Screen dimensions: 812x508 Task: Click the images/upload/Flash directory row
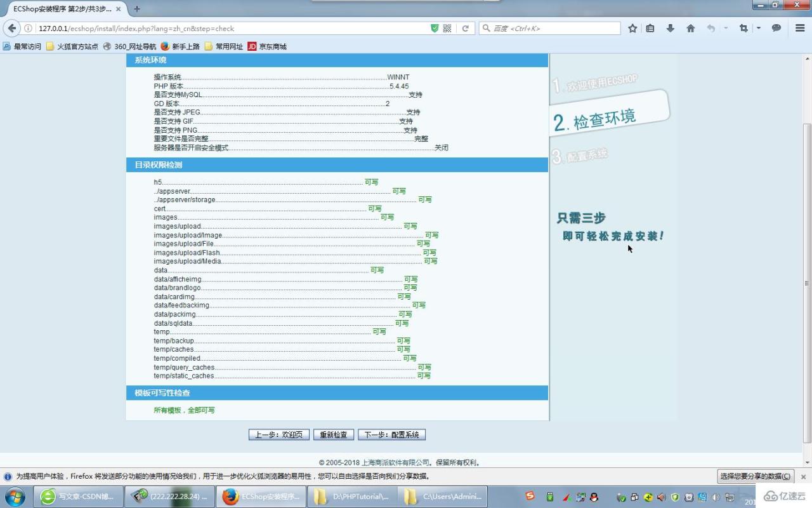point(295,253)
